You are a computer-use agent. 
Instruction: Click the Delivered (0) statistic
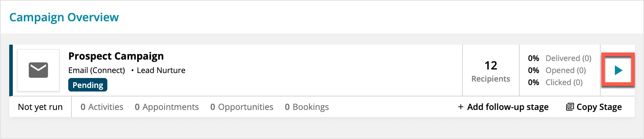click(x=568, y=58)
